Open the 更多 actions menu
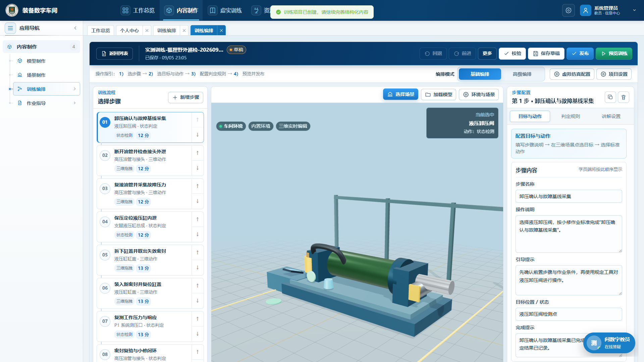Image resolution: width=644 pixels, height=362 pixels. [487, 54]
